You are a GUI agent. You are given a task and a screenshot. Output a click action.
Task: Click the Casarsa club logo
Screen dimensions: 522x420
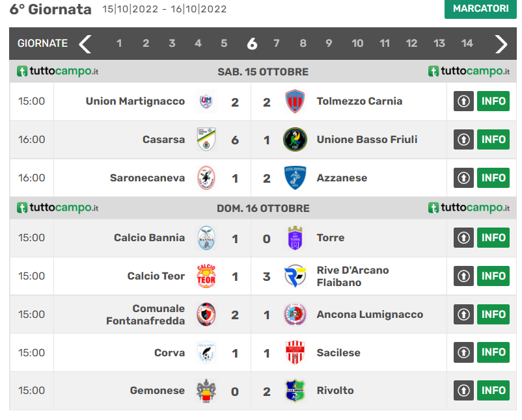pos(206,140)
